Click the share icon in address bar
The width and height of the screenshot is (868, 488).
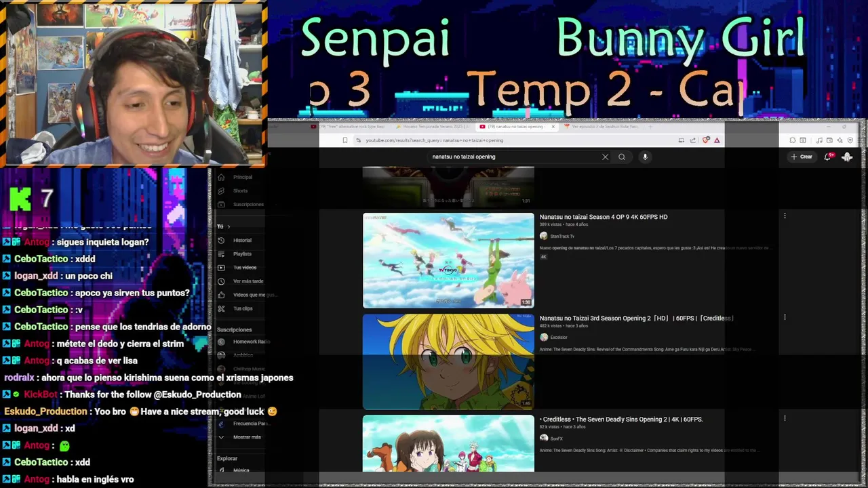pyautogui.click(x=693, y=140)
